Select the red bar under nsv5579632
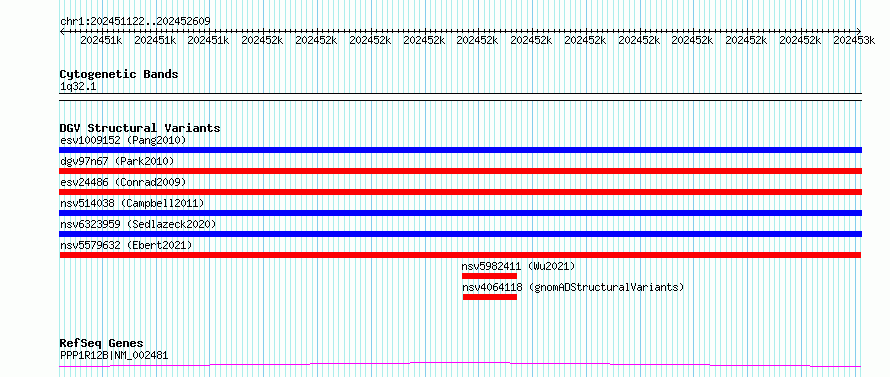890x377 pixels. click(460, 255)
